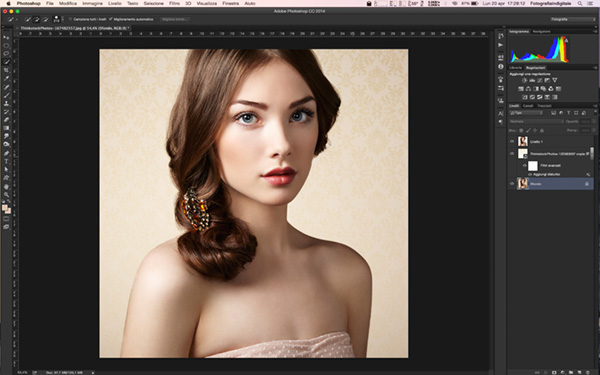The height and width of the screenshot is (375, 600).
Task: Open the Livello menu
Action: [x=115, y=3]
